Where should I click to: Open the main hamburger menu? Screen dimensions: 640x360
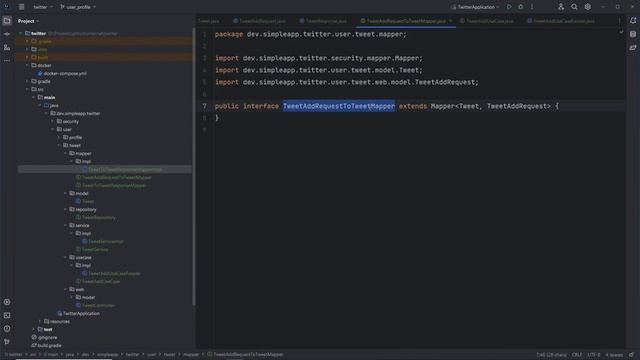click(21, 7)
